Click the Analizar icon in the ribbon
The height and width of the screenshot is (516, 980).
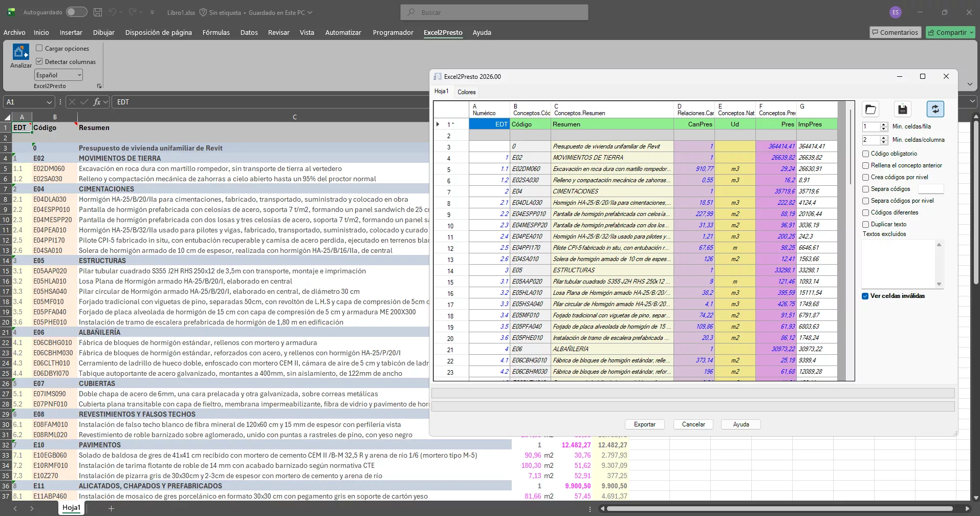[21, 52]
